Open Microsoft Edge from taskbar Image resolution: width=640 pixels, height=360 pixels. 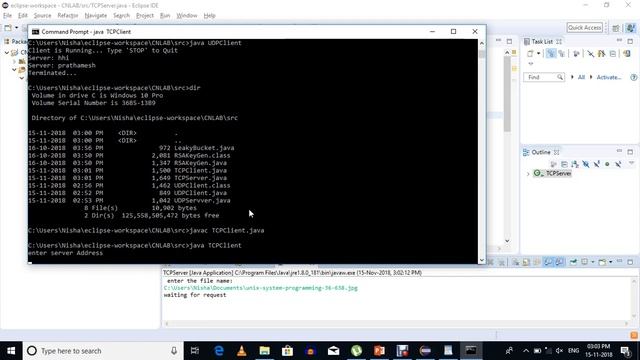tap(219, 351)
